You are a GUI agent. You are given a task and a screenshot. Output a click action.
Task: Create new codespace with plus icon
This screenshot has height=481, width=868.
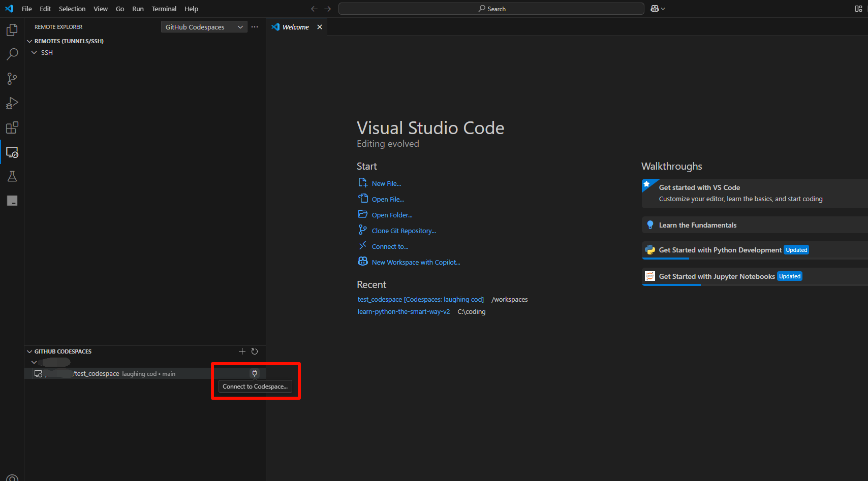[x=242, y=351]
